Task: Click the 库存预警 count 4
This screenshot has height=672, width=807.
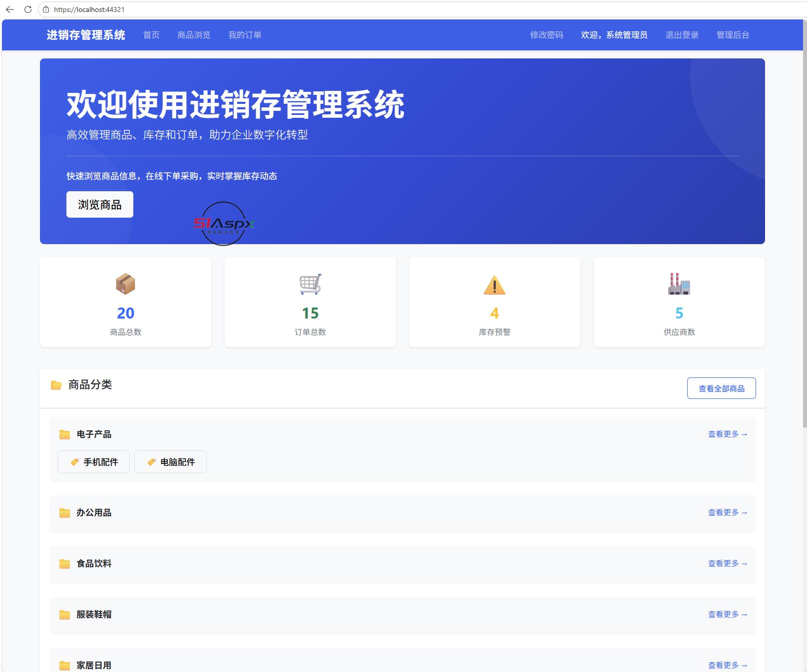Action: tap(494, 313)
